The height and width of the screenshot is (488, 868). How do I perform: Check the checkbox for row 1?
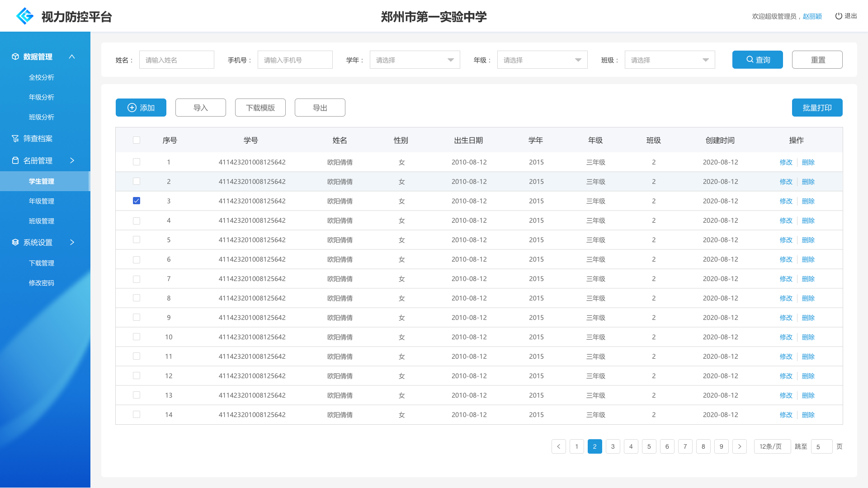[137, 162]
